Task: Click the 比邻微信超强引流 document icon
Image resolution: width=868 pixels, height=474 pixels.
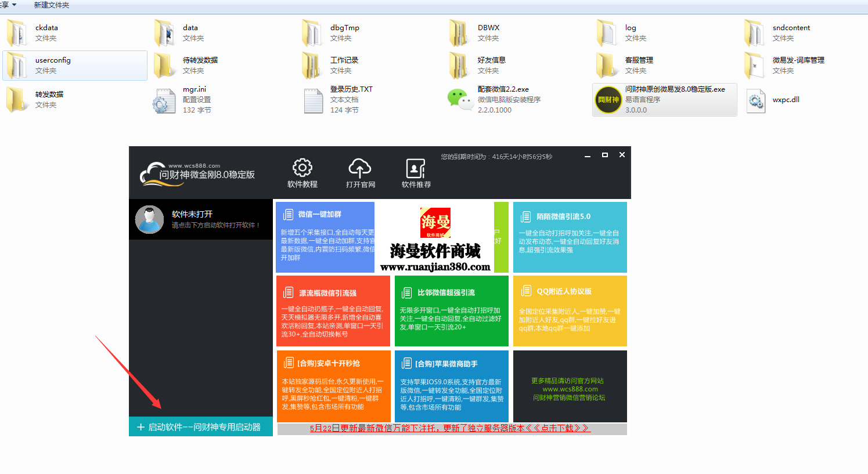Action: (406, 292)
